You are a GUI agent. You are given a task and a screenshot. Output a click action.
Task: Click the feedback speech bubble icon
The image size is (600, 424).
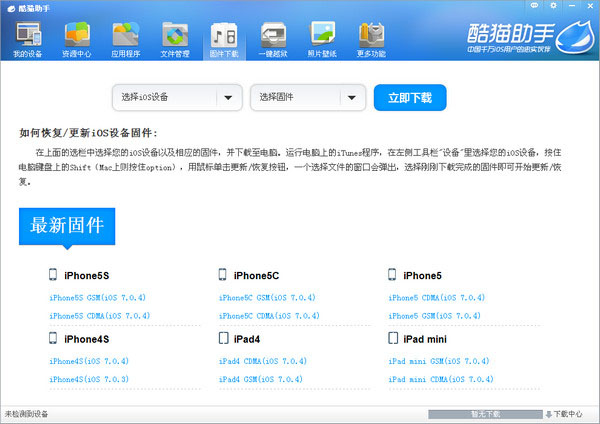point(535,5)
